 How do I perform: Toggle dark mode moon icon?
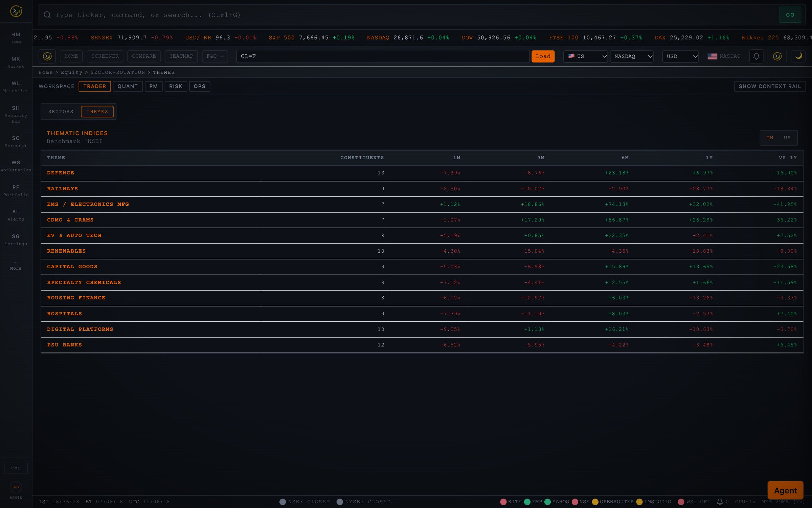click(798, 56)
